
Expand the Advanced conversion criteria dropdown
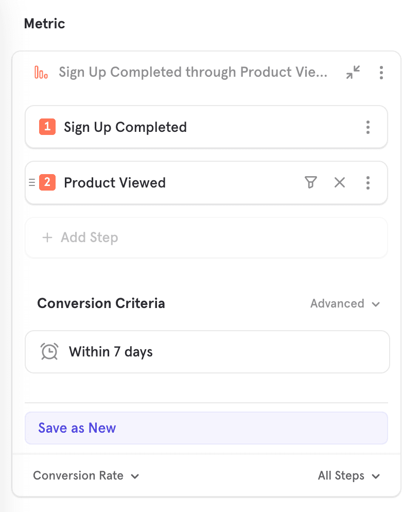(345, 303)
